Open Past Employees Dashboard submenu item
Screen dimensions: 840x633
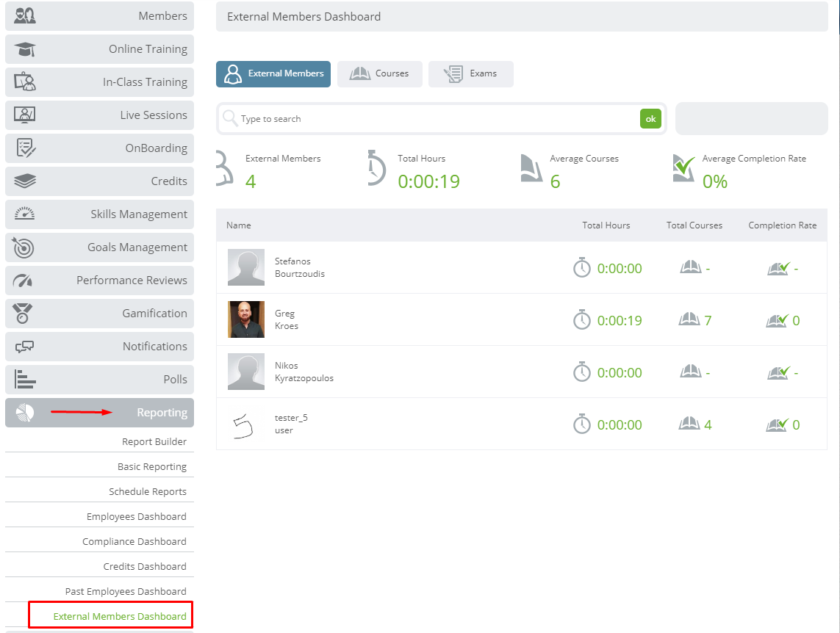pyautogui.click(x=126, y=591)
